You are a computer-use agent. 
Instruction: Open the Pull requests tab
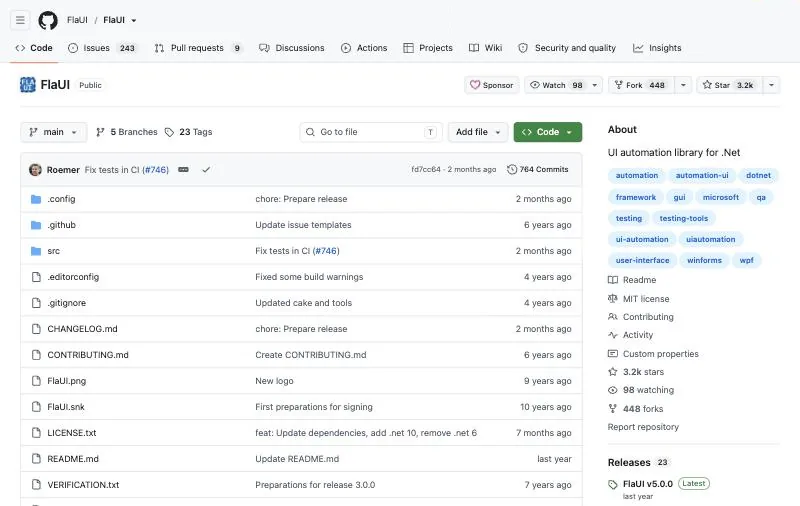[198, 48]
